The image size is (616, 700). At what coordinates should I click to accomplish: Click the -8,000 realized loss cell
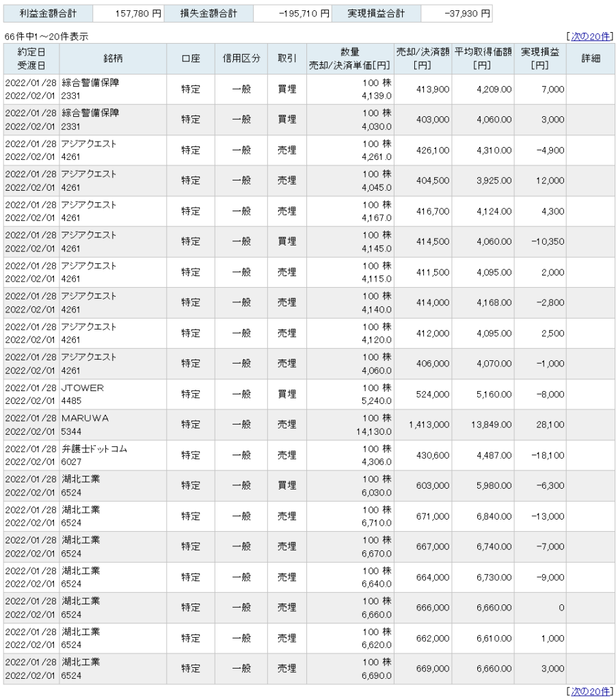click(540, 394)
